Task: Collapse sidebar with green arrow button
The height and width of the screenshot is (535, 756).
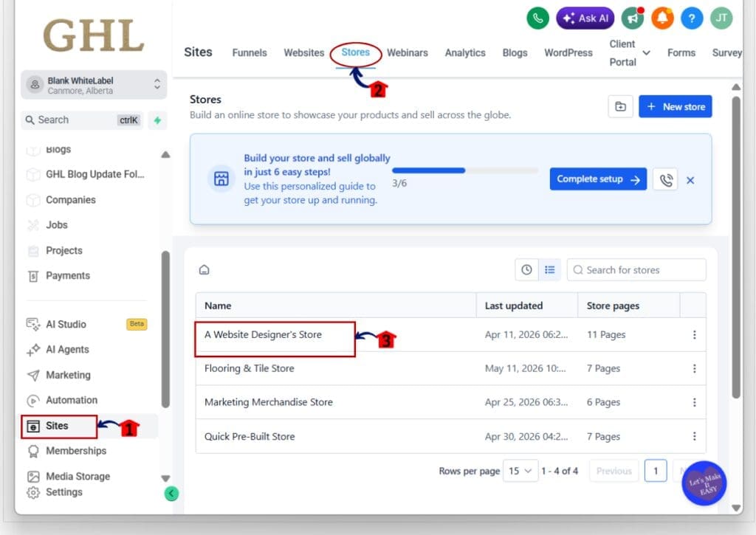Action: pyautogui.click(x=171, y=493)
